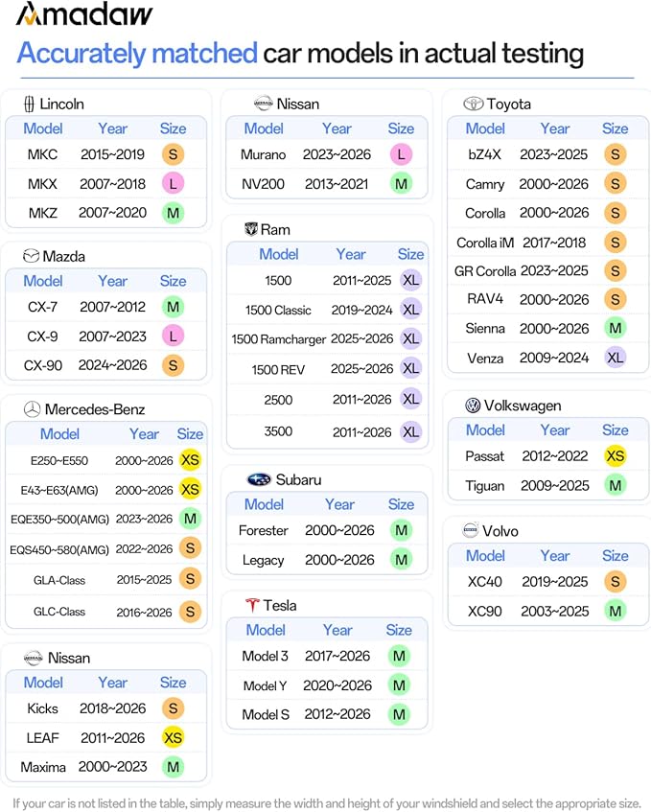This screenshot has height=812, width=651.
Task: Click the Tesla T logo
Action: [x=252, y=605]
